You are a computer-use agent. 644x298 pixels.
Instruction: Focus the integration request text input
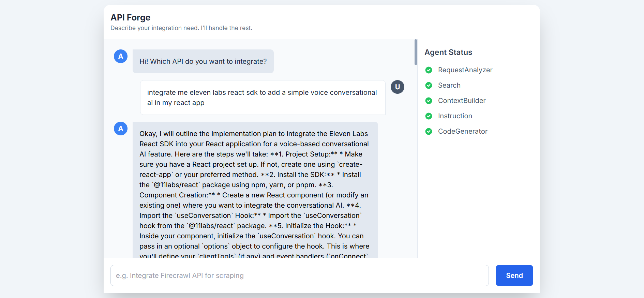[299, 275]
